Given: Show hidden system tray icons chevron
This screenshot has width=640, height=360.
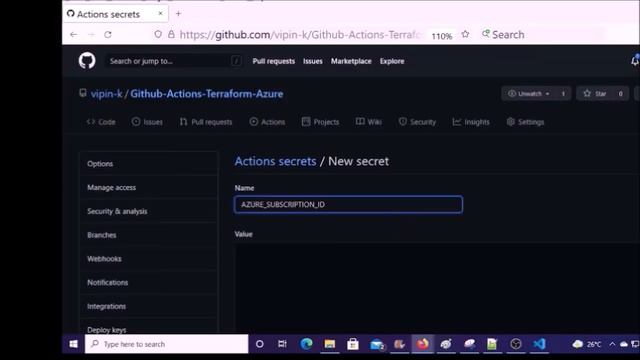Looking at the screenshot, I should (x=612, y=344).
